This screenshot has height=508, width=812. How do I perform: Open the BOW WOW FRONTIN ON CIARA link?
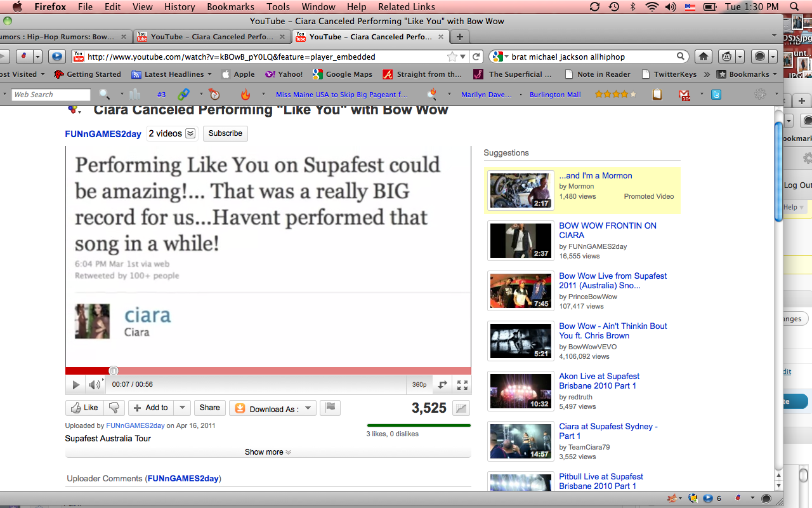pyautogui.click(x=607, y=230)
